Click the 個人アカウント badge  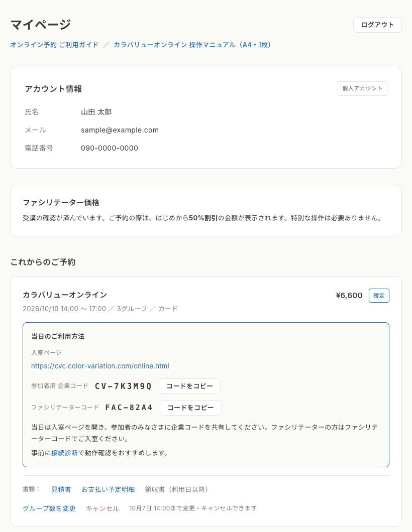(362, 88)
